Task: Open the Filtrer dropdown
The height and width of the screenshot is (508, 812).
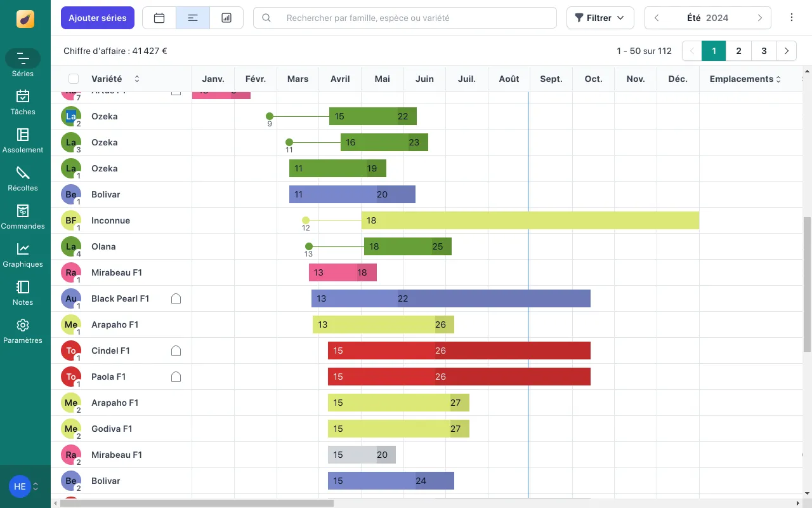Action: pyautogui.click(x=599, y=18)
